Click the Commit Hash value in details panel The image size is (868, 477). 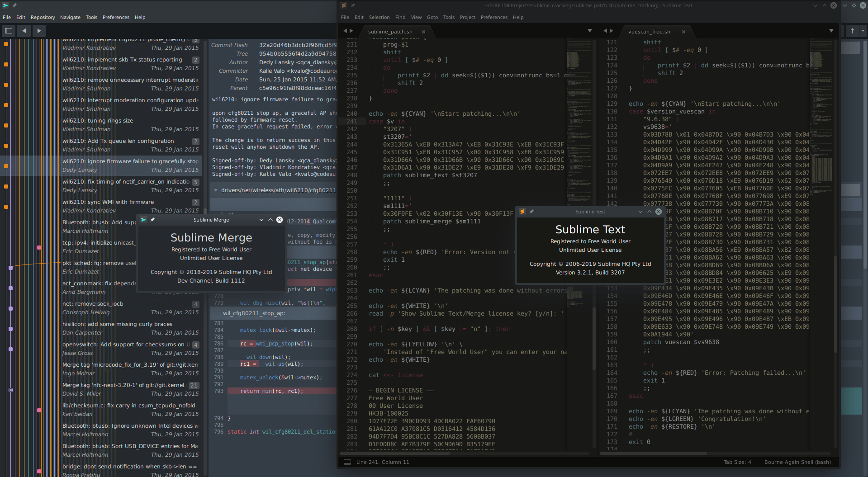tap(298, 45)
